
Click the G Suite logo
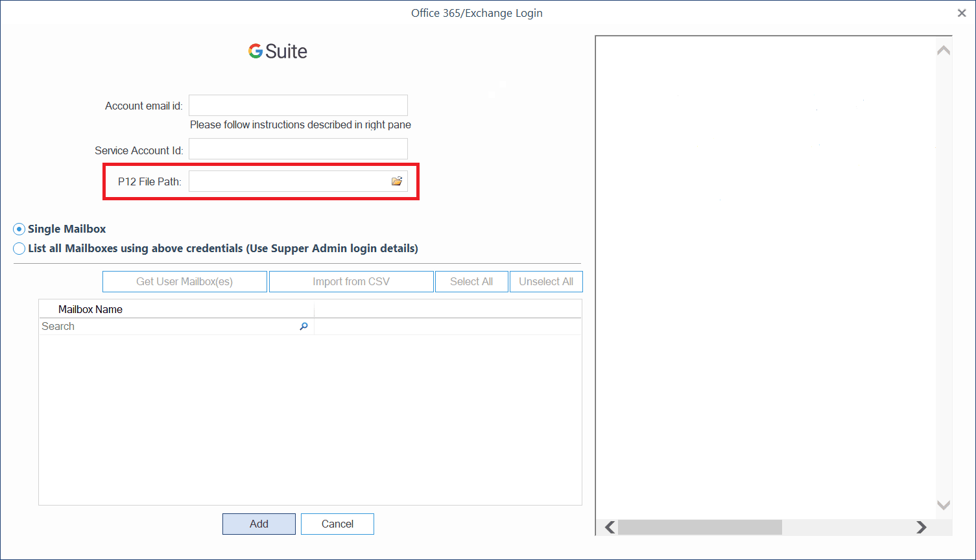click(278, 51)
